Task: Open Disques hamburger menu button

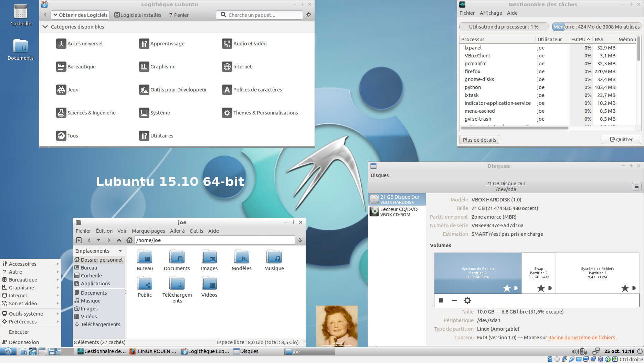Action: click(636, 186)
